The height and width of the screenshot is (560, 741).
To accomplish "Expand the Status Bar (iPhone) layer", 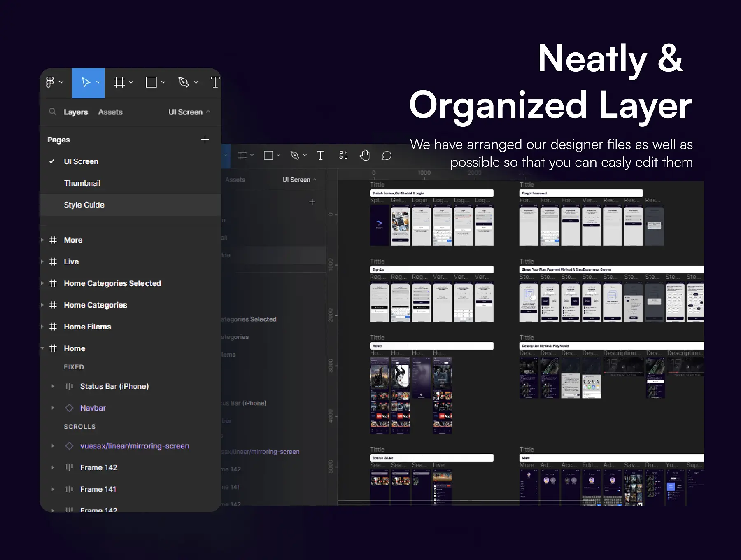I will click(53, 386).
